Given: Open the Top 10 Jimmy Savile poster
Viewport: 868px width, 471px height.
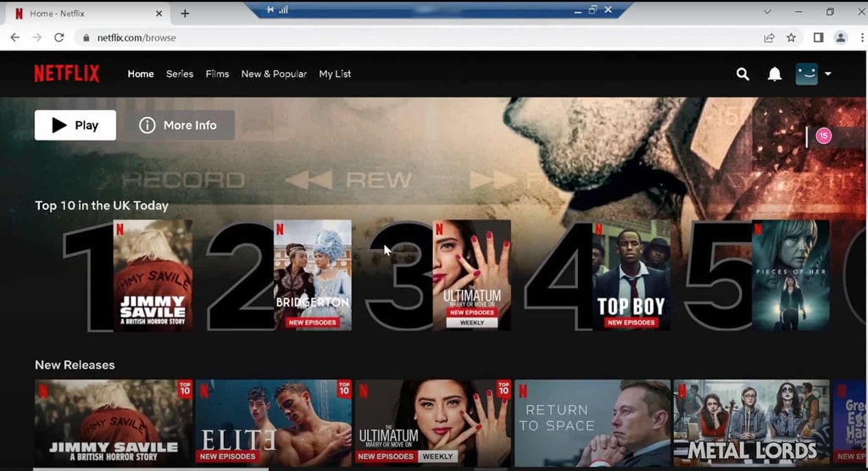Looking at the screenshot, I should click(153, 275).
